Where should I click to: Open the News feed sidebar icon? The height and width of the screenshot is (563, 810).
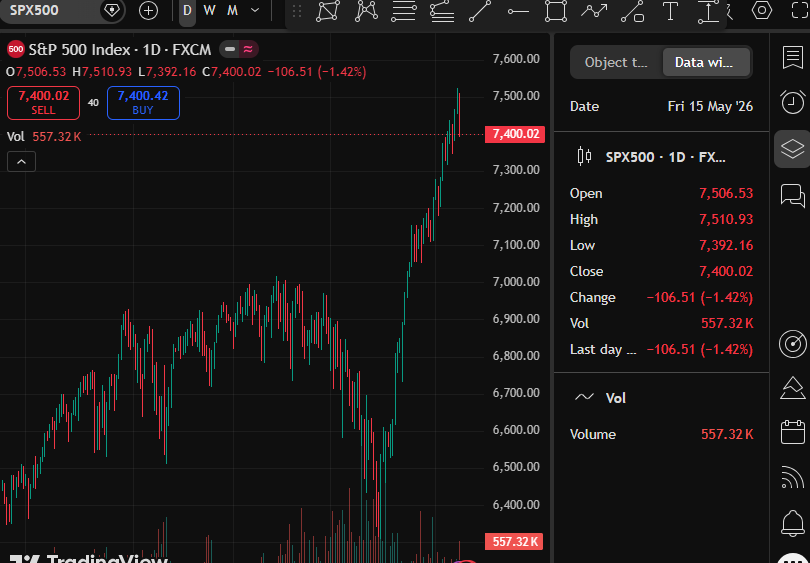click(792, 477)
